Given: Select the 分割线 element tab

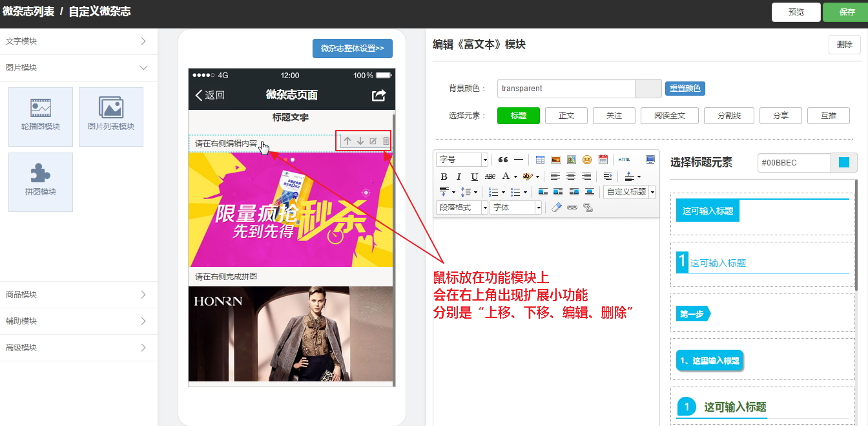Looking at the screenshot, I should (x=729, y=116).
